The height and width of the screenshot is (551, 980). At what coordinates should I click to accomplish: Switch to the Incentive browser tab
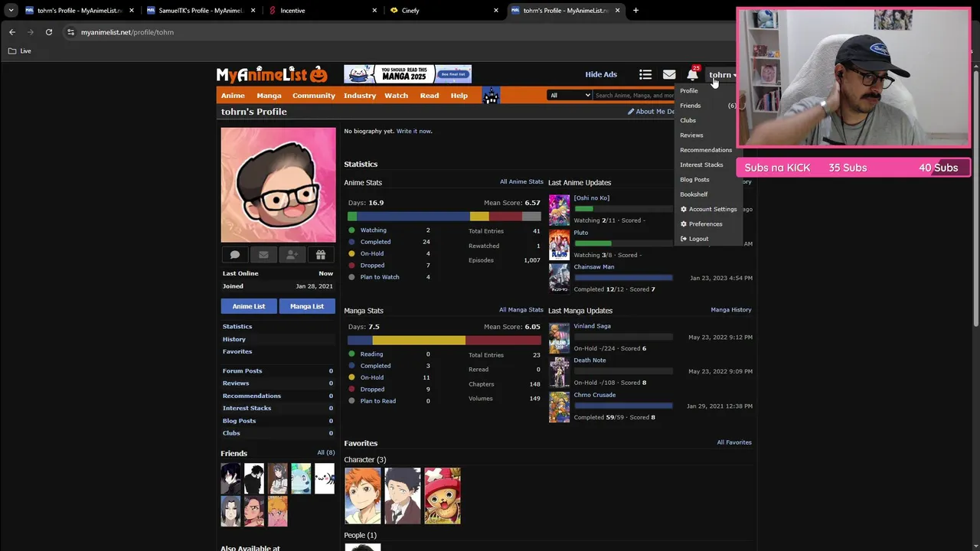click(322, 11)
